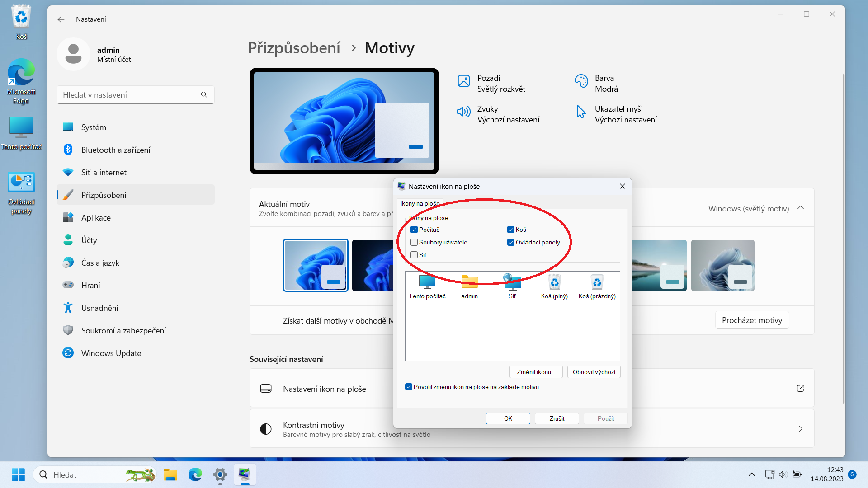Click the Hledat v nastavení search field
The image size is (868, 488).
[x=131, y=95]
